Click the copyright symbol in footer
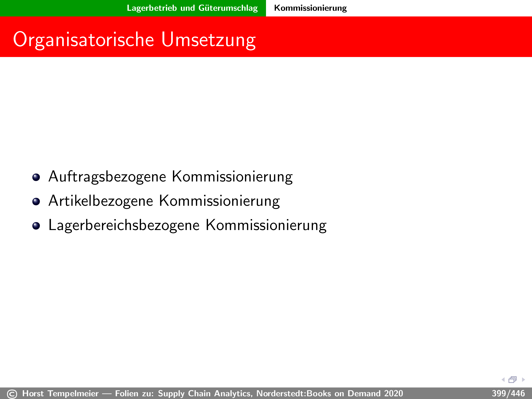This screenshot has height=399, width=532. (12, 394)
